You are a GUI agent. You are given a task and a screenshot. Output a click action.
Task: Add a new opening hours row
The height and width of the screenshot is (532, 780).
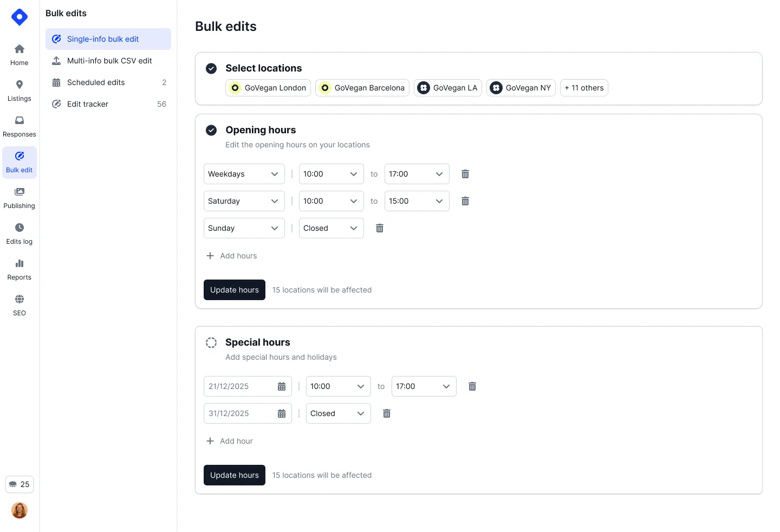point(231,256)
